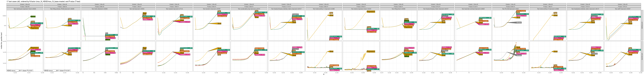Viewport: 644px width, 76px height.
Task: Click 'Regression' label in shallow seconds panel
Action: click(x=371, y=51)
